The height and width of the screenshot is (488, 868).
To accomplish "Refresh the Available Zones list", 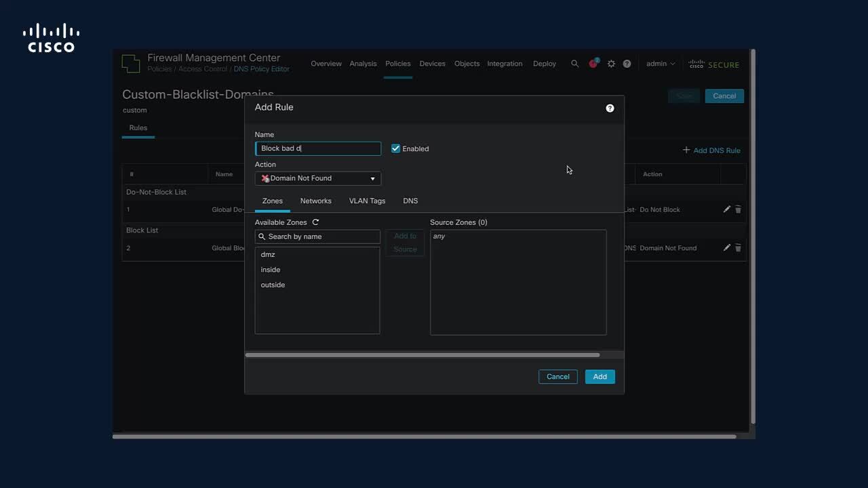I will pyautogui.click(x=315, y=222).
